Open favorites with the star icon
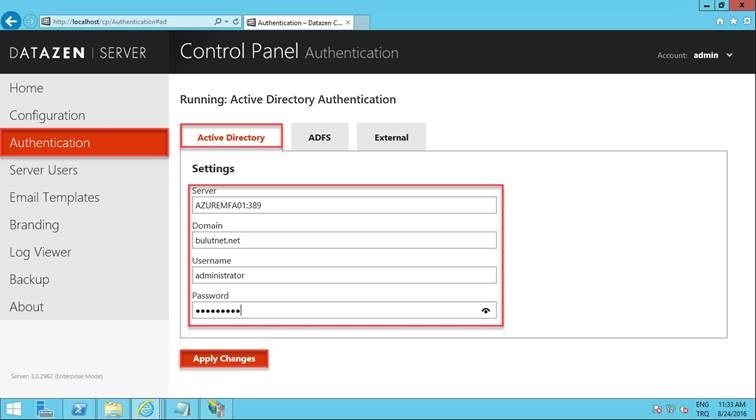This screenshot has height=420, width=756. (x=733, y=21)
